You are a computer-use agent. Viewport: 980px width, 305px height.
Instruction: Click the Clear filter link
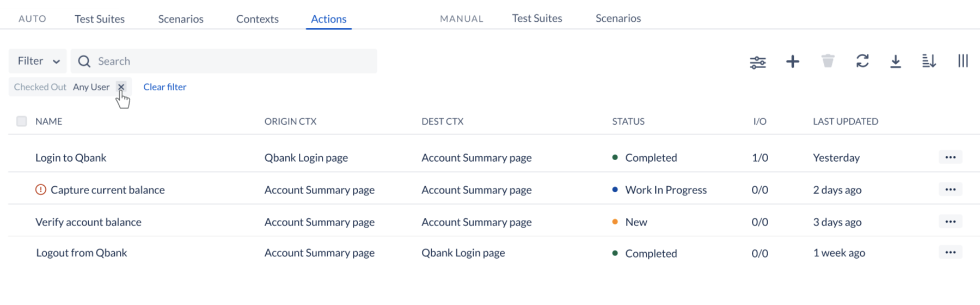[x=164, y=87]
